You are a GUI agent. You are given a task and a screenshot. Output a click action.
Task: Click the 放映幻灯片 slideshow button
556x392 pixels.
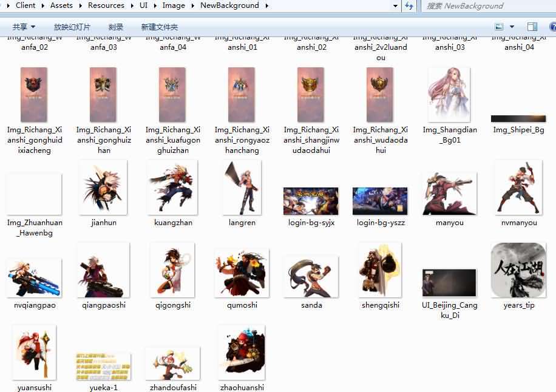tap(72, 27)
